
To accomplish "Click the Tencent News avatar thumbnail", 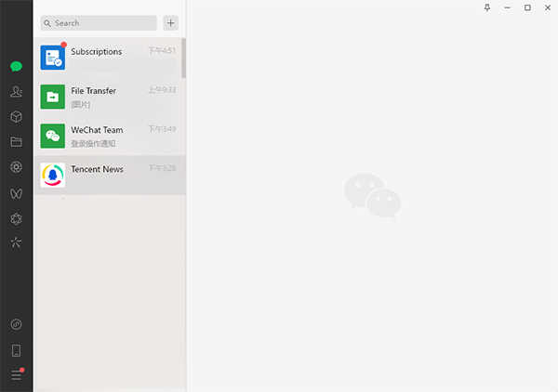I will click(53, 175).
